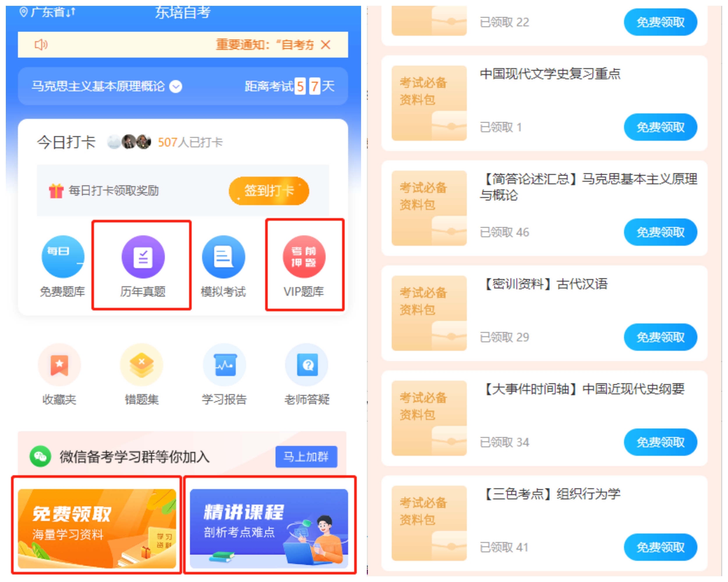This screenshot has width=728, height=582.
Task: Open the 错题集 wrong answers icon
Action: pyautogui.click(x=142, y=365)
